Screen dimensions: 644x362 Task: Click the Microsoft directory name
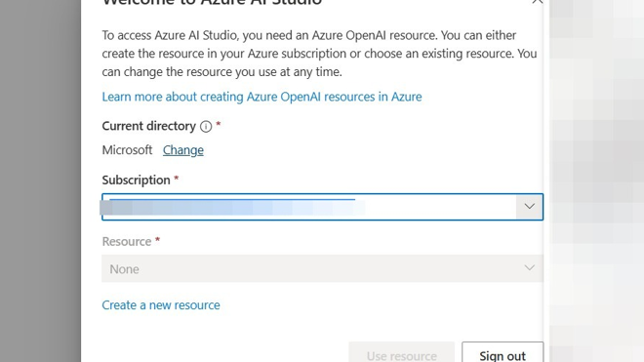tap(127, 150)
